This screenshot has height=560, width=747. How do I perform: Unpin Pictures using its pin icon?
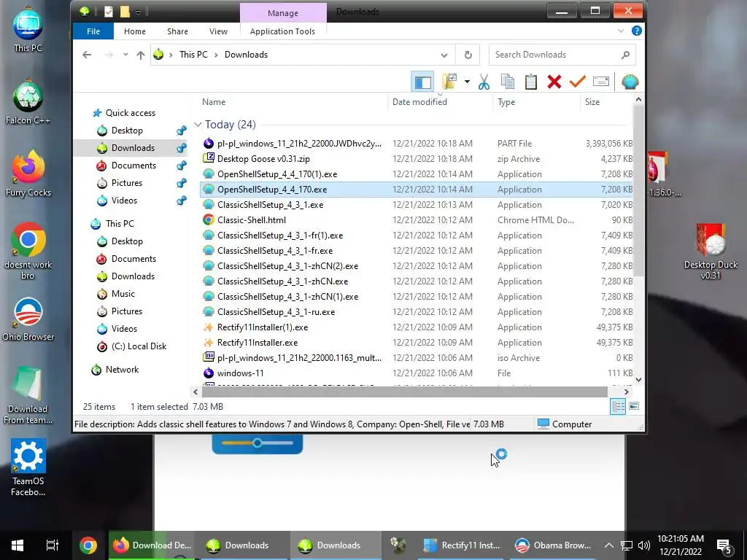click(182, 183)
